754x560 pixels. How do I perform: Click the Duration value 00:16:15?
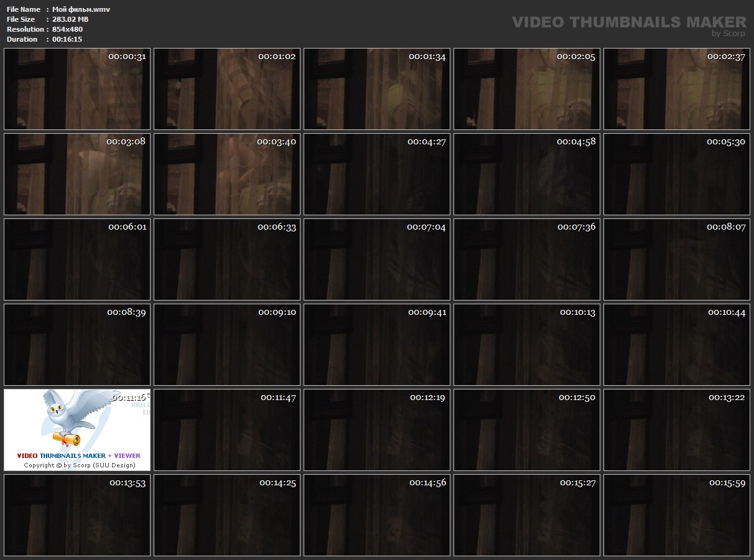click(67, 39)
